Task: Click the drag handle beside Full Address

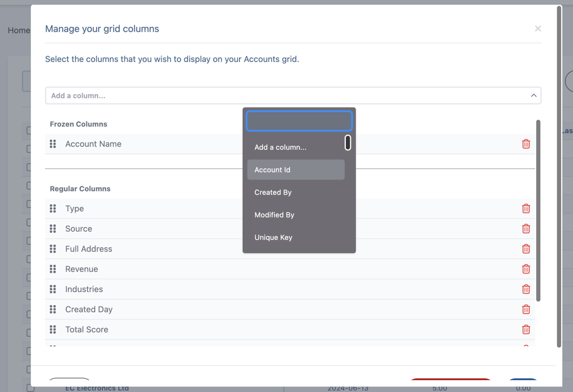Action: 53,249
